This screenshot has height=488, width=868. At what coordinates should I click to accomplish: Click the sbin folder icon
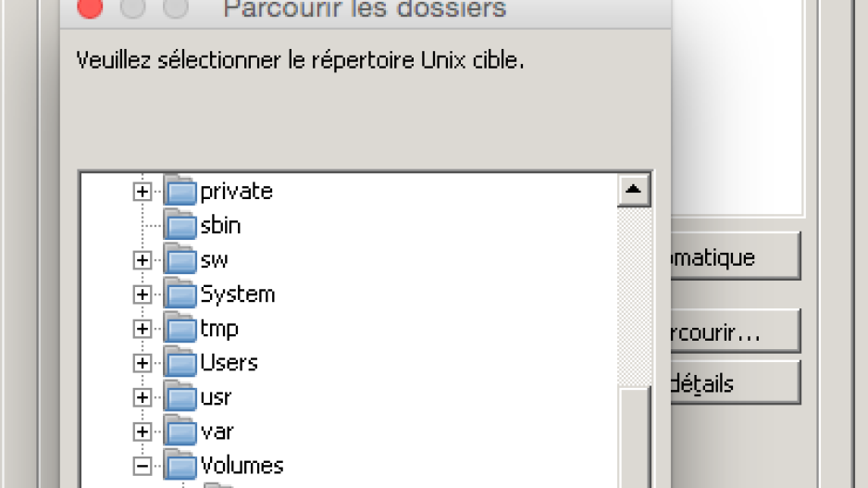point(180,226)
